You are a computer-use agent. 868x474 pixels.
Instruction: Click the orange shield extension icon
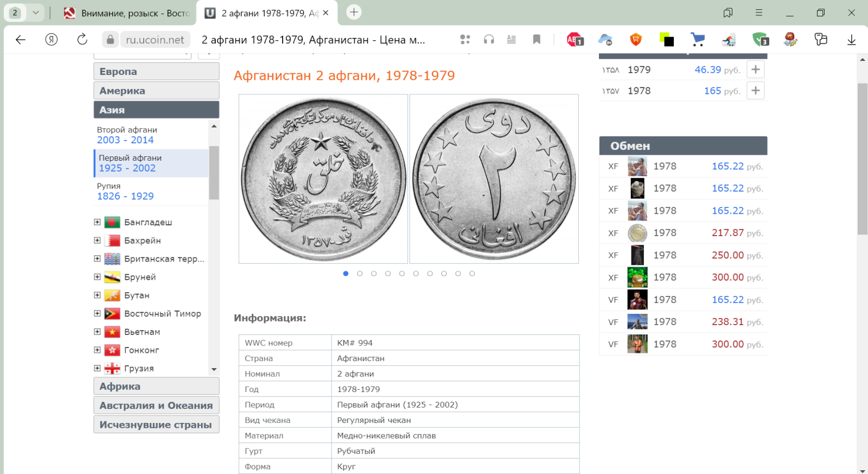point(636,39)
